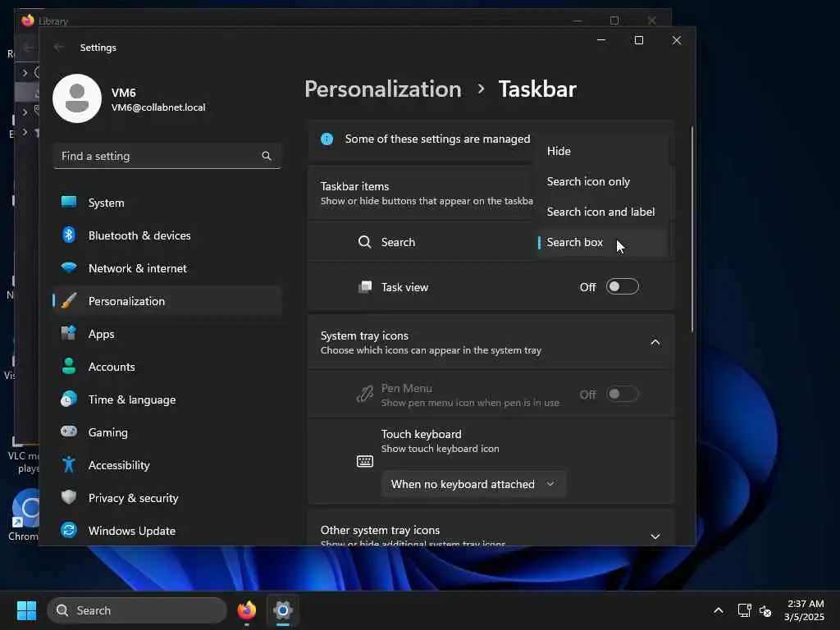
Task: Click the Firefox icon in Library window title
Action: click(27, 21)
